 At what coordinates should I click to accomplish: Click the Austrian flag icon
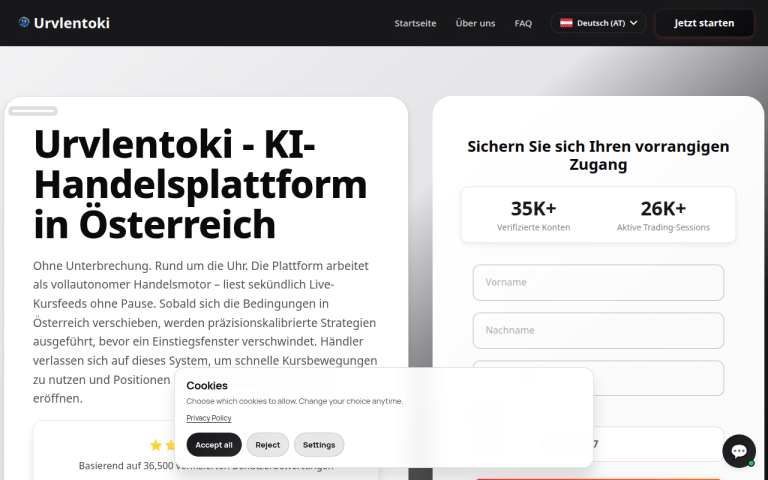(566, 23)
